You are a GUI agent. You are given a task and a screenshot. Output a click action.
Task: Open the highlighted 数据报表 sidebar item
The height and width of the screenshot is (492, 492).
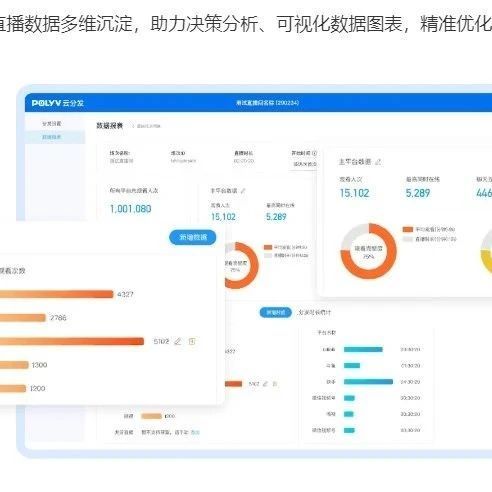tap(55, 137)
